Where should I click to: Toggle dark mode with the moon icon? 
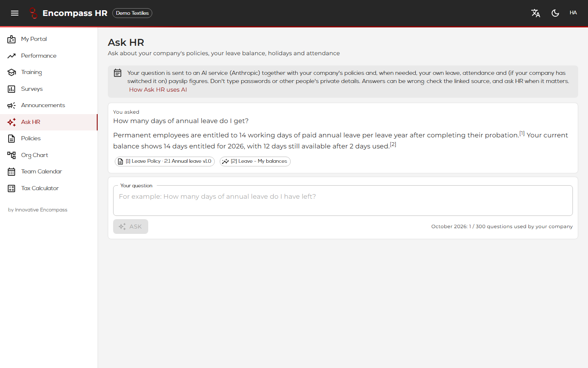555,13
